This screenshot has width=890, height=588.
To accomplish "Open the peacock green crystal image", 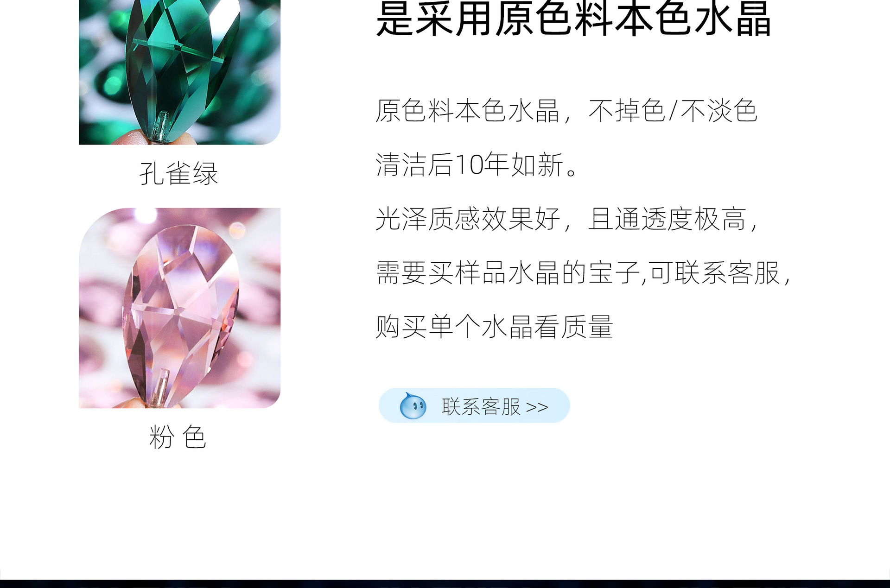I will pos(179,72).
